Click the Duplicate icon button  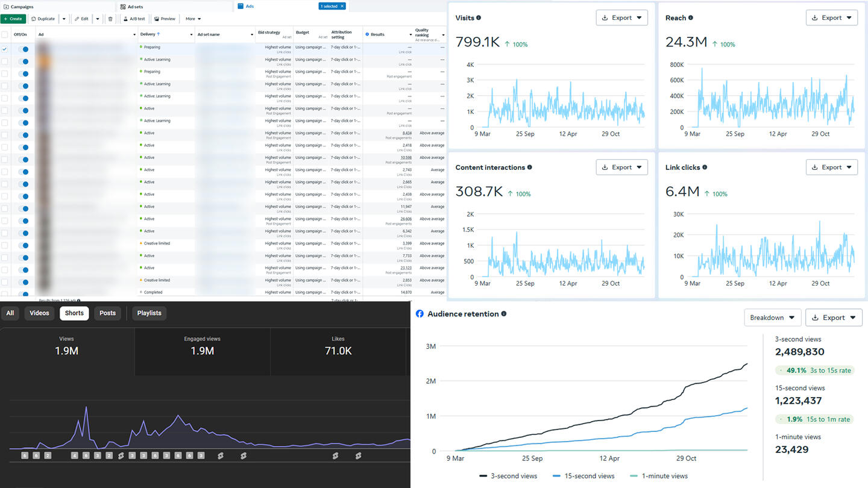[x=43, y=19]
